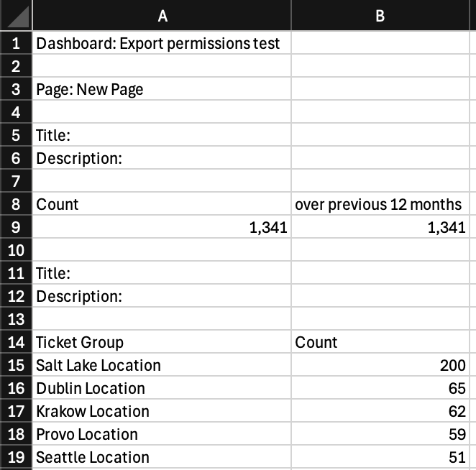Select empty cell A2
Screen dimensions: 476x470
[x=162, y=66]
